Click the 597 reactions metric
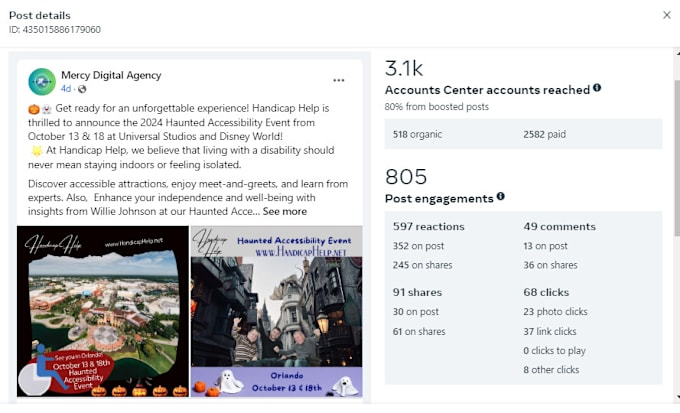The image size is (680, 413). coord(428,226)
